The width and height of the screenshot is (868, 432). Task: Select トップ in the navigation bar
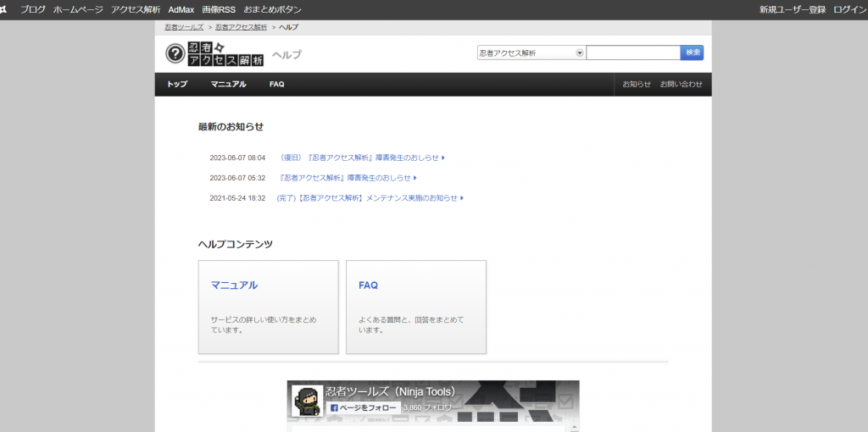pyautogui.click(x=177, y=85)
